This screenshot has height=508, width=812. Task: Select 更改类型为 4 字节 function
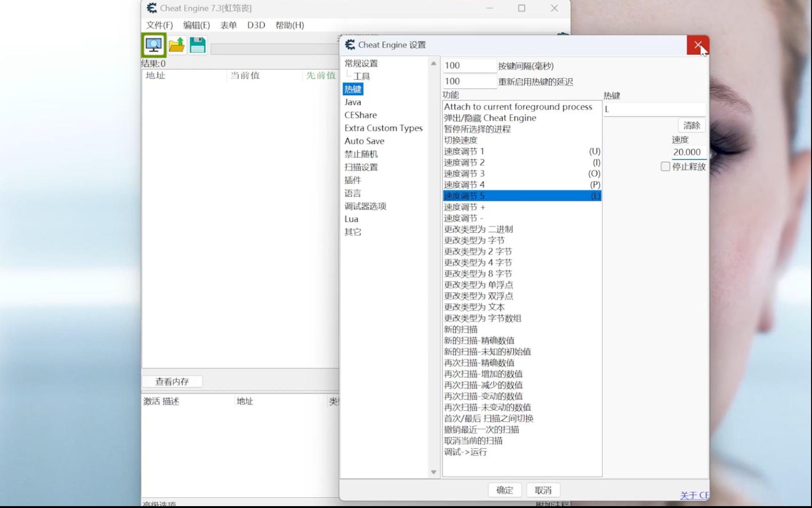pos(522,262)
